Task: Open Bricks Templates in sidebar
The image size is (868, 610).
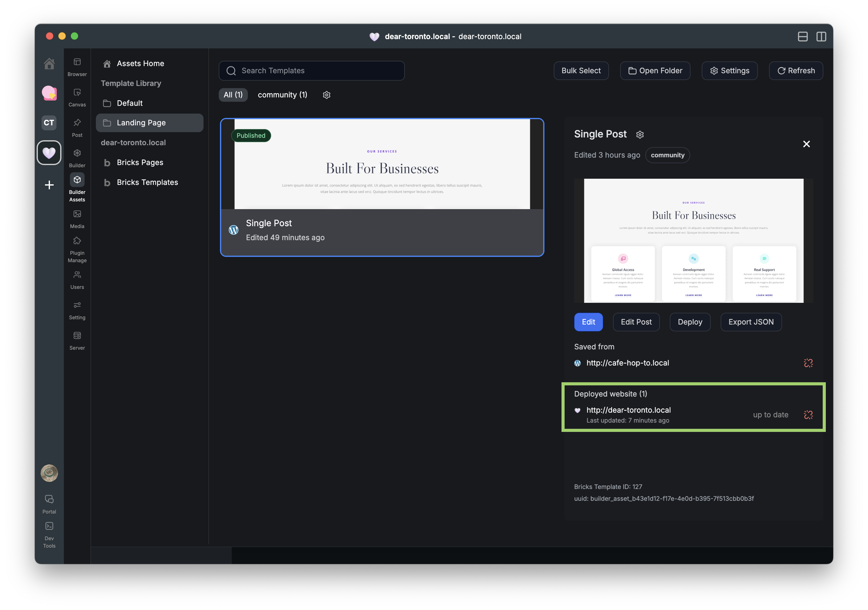Action: click(x=147, y=182)
